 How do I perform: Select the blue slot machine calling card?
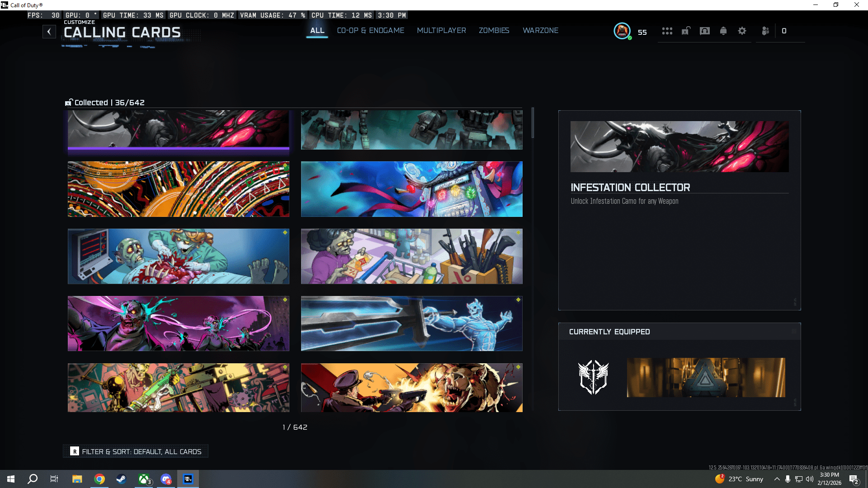point(412,189)
